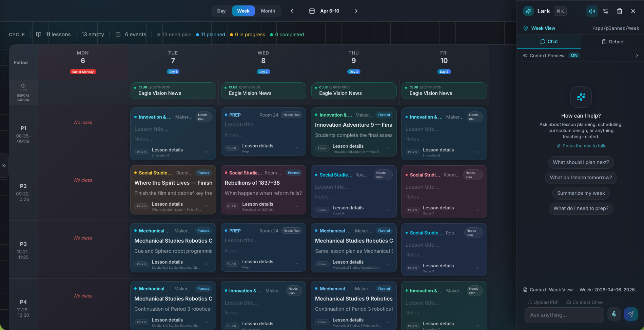Image resolution: width=644 pixels, height=330 pixels.
Task: Click the Lark sparkle logo icon
Action: 528,11
